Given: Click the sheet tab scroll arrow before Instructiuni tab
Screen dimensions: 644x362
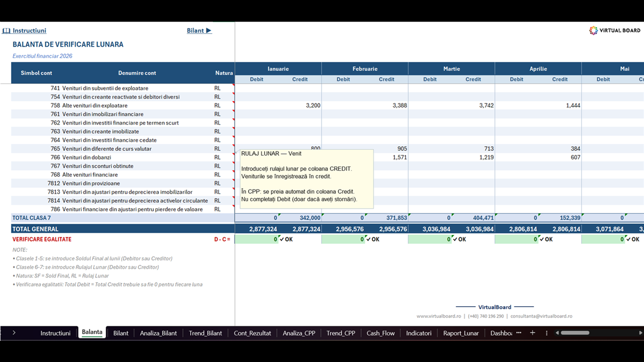Looking at the screenshot, I should [14, 333].
